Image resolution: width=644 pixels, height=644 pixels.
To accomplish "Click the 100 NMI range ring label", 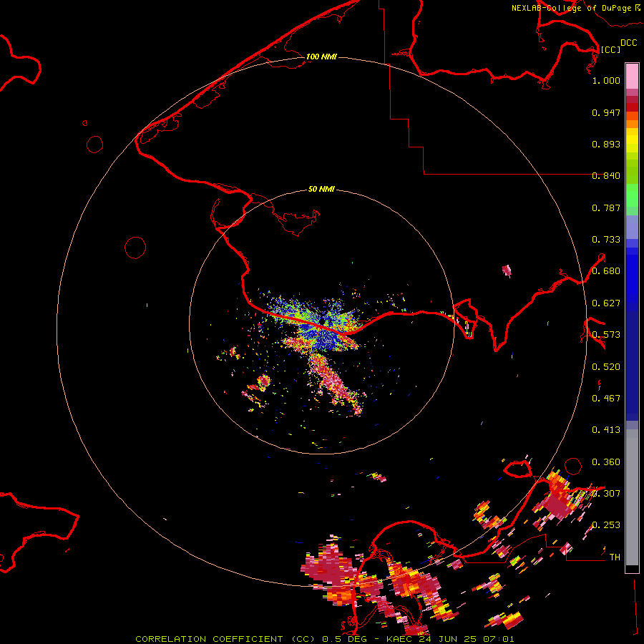I will point(321,57).
